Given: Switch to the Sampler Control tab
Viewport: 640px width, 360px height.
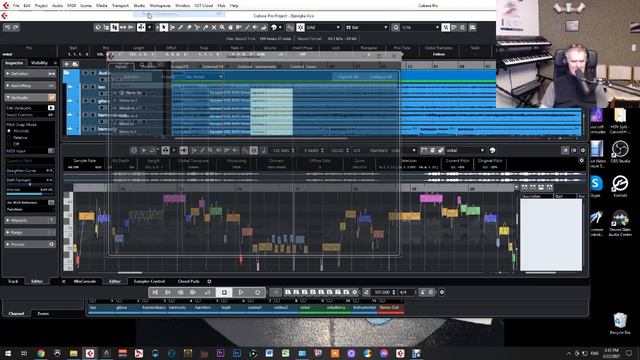Looking at the screenshot, I should [x=149, y=281].
